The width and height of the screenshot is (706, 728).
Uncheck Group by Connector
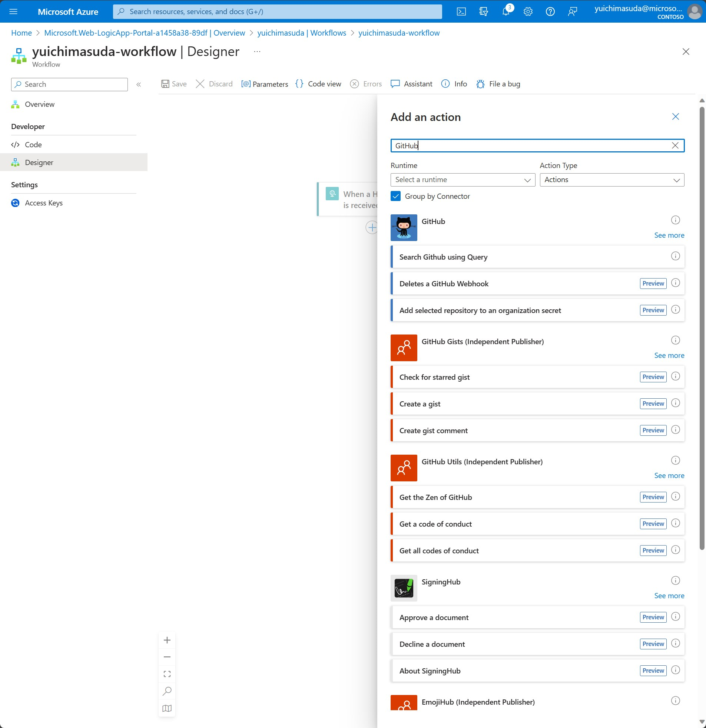coord(395,196)
